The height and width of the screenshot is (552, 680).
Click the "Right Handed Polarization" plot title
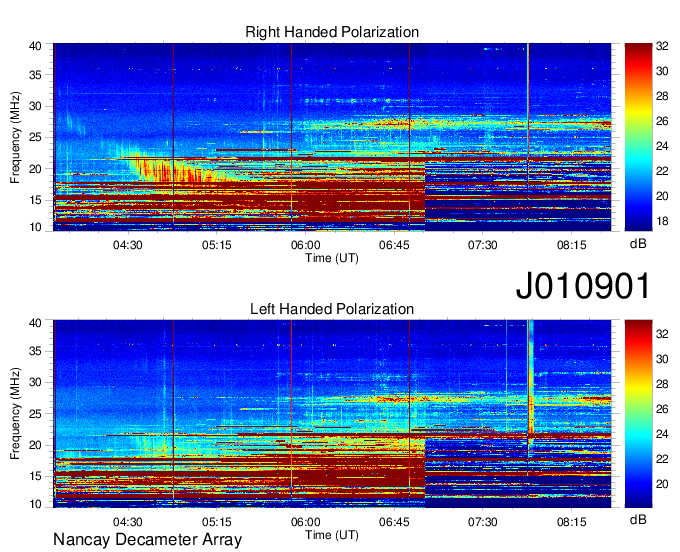tap(332, 32)
